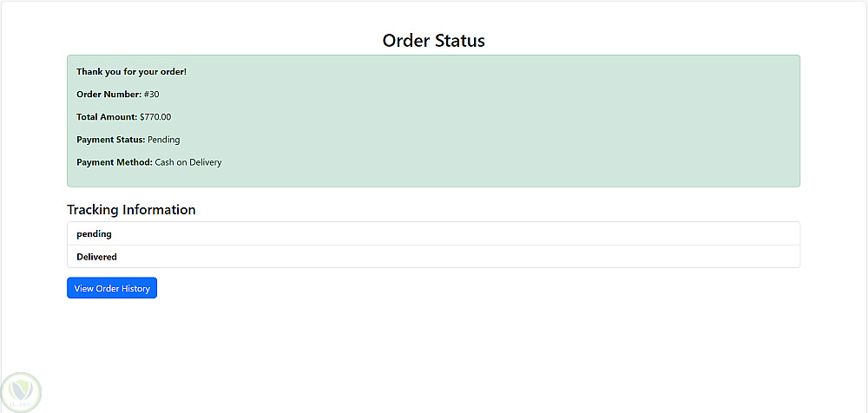Click the 'Thank you for your order!' message
Viewport: 868px width, 413px height.
[131, 71]
